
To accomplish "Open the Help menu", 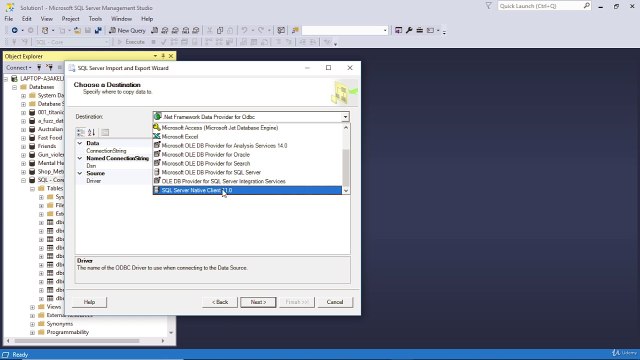I will point(147,19).
